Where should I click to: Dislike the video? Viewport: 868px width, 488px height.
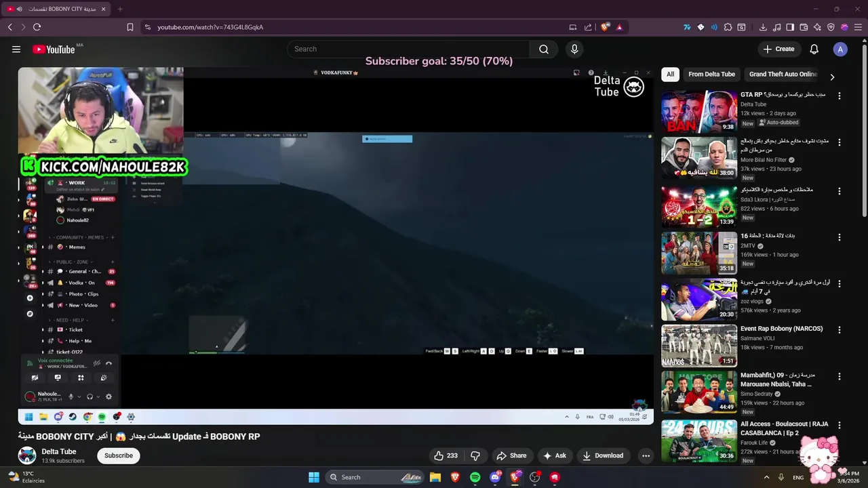point(475,455)
